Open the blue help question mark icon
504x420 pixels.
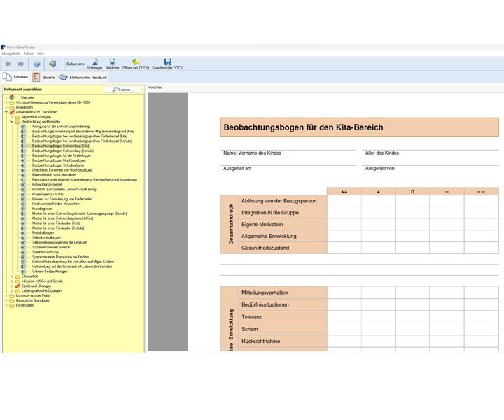coord(37,64)
